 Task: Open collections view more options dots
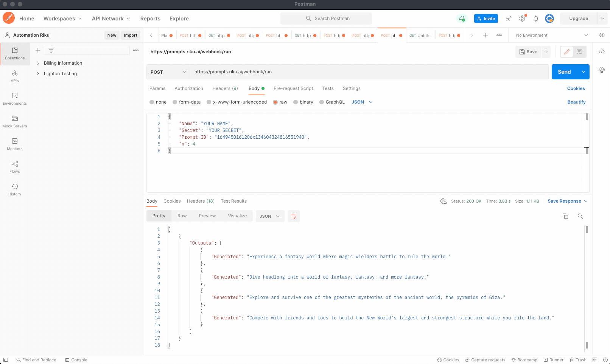(136, 50)
